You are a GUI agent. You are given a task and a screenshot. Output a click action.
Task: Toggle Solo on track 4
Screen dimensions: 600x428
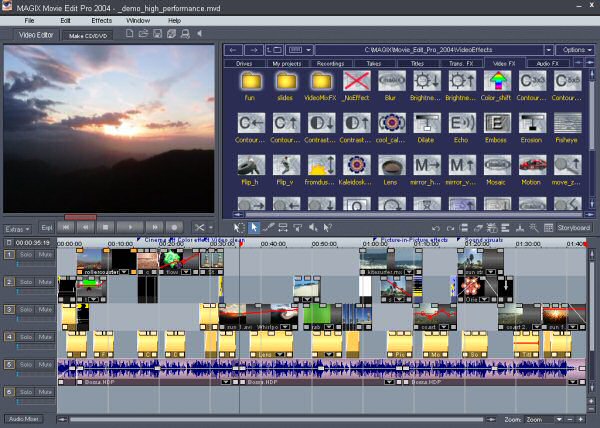coord(26,337)
